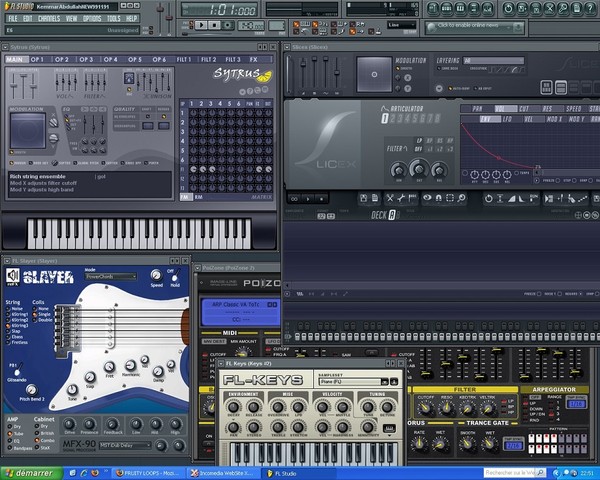
Task: Open the Slicex window options menu arrow
Action: click(287, 47)
